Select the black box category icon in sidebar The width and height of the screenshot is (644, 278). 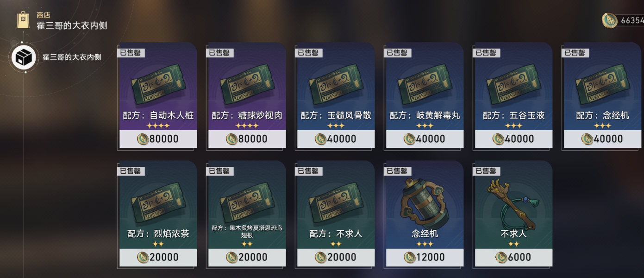(x=24, y=57)
